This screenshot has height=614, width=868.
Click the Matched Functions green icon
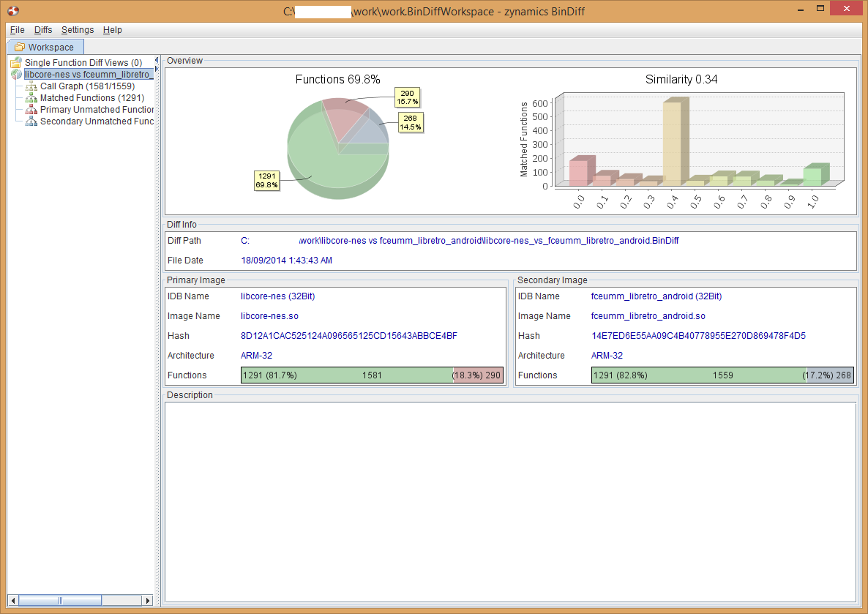coord(31,98)
